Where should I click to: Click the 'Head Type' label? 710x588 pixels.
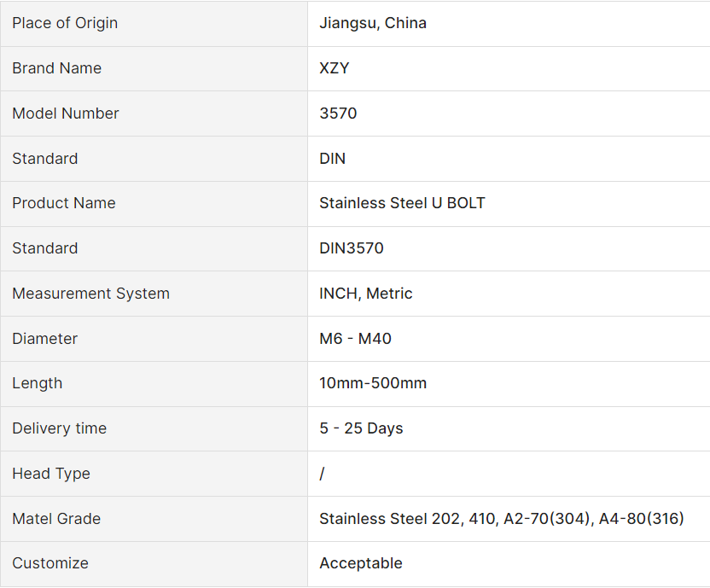coord(50,474)
